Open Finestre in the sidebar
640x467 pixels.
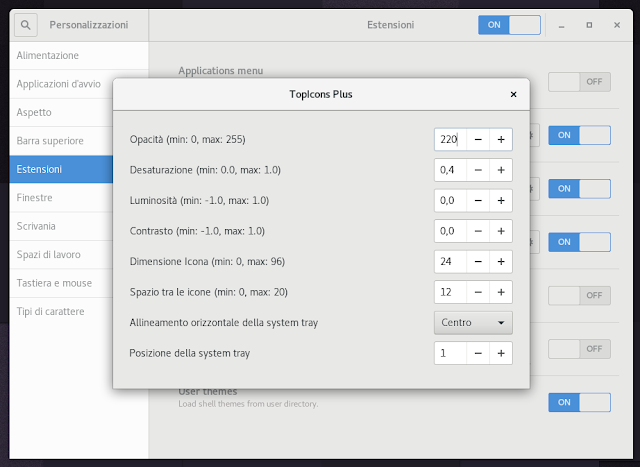[61, 198]
